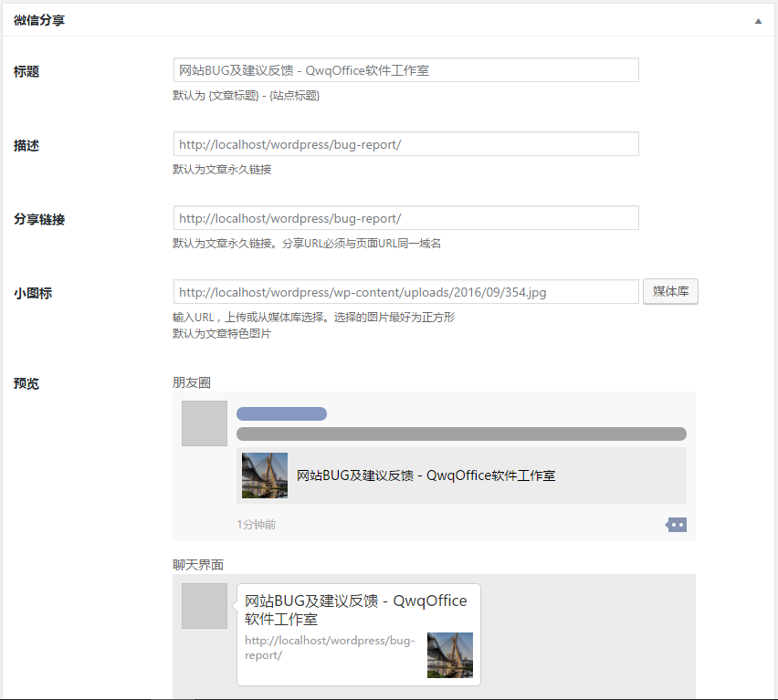Select the 小图标 URL input field

tap(405, 292)
